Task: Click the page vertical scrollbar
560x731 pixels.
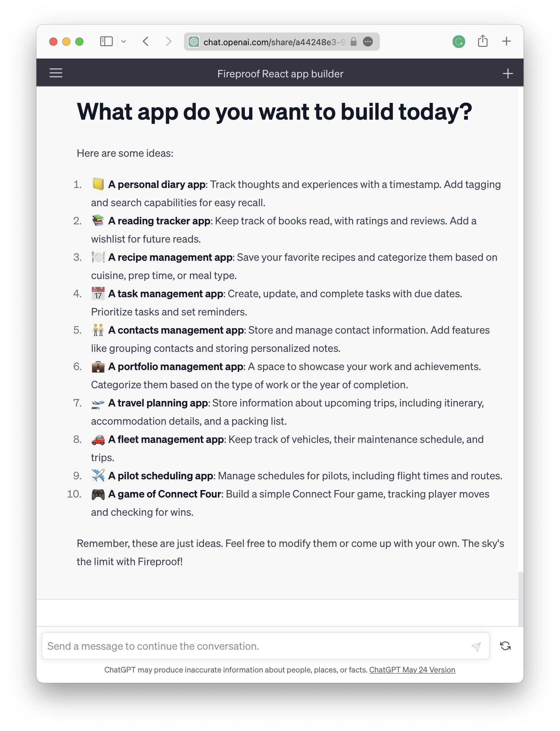Action: click(521, 598)
